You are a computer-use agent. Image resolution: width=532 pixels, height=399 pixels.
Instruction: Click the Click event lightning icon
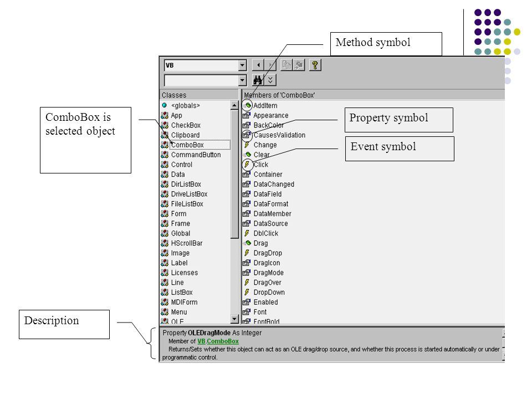pyautogui.click(x=247, y=165)
